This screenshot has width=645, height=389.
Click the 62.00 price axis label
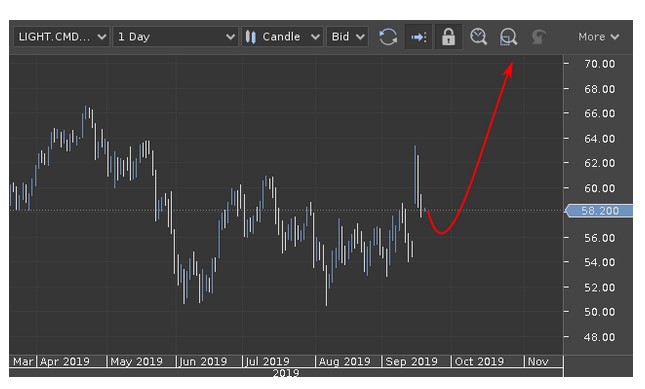tap(599, 163)
